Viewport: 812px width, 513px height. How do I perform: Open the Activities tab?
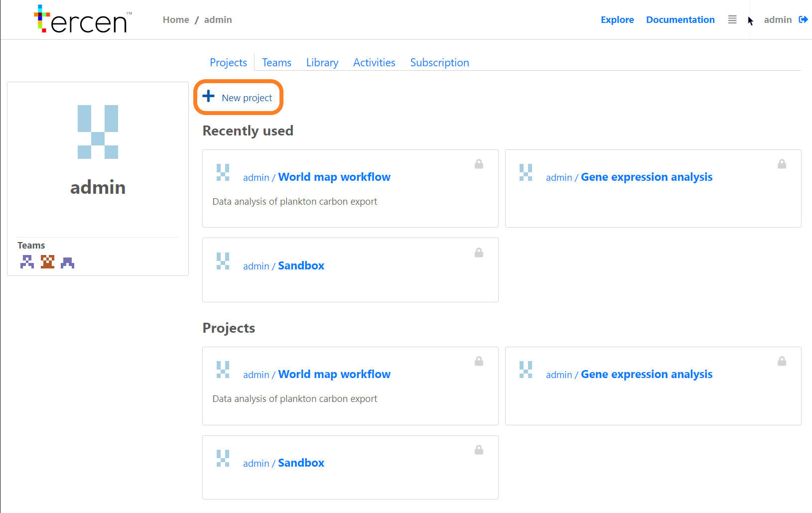374,62
